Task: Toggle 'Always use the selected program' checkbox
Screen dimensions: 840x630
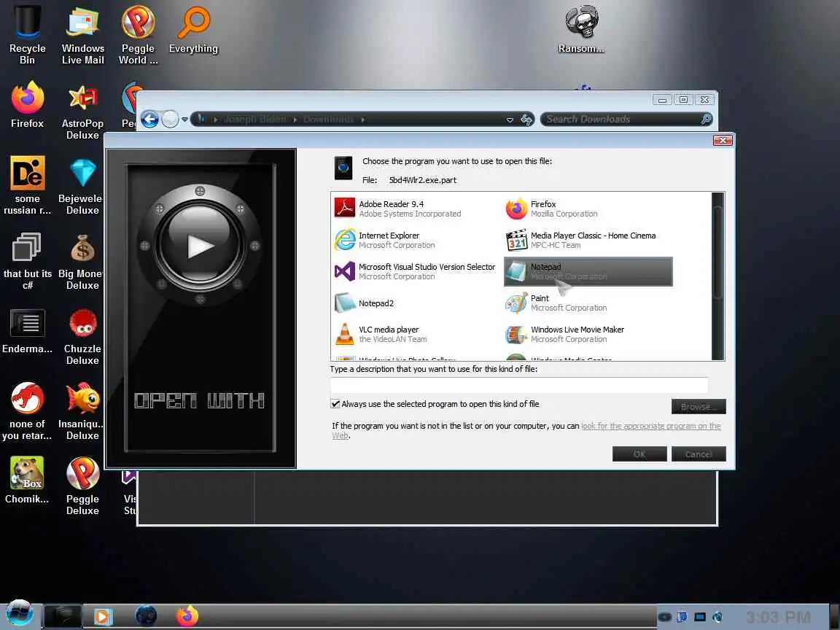Action: tap(335, 404)
